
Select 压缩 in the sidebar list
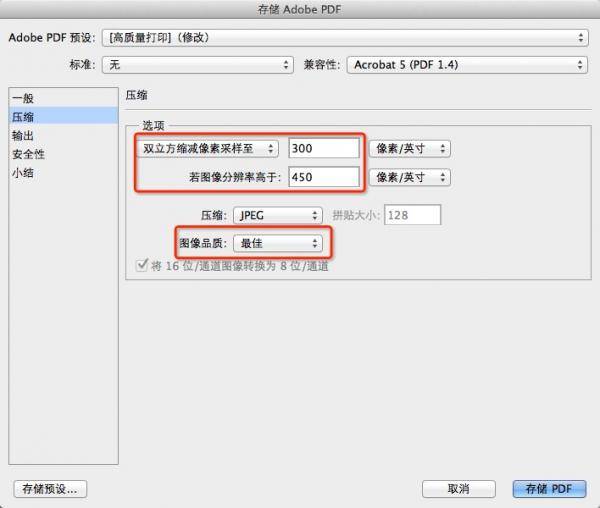tap(22, 117)
